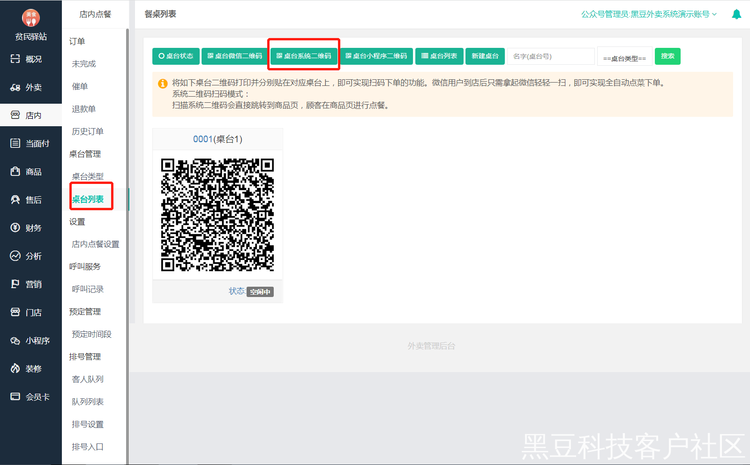Open the 财务 finance section
The width and height of the screenshot is (750, 465).
27,228
